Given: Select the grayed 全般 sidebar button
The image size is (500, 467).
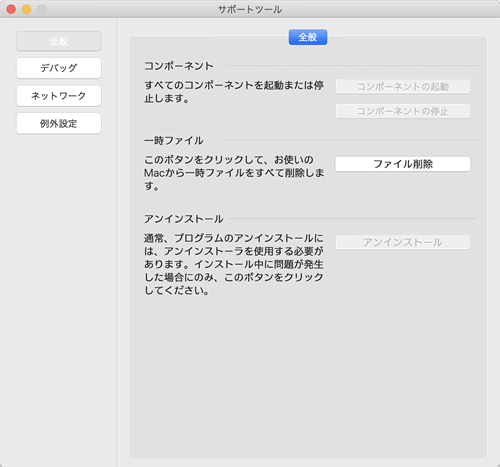Looking at the screenshot, I should (59, 41).
